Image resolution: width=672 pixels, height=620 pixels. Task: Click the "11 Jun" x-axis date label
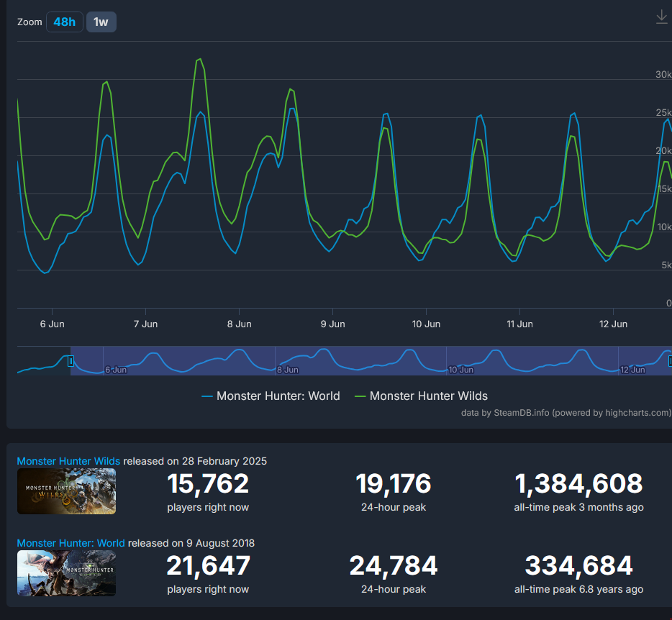point(520,324)
